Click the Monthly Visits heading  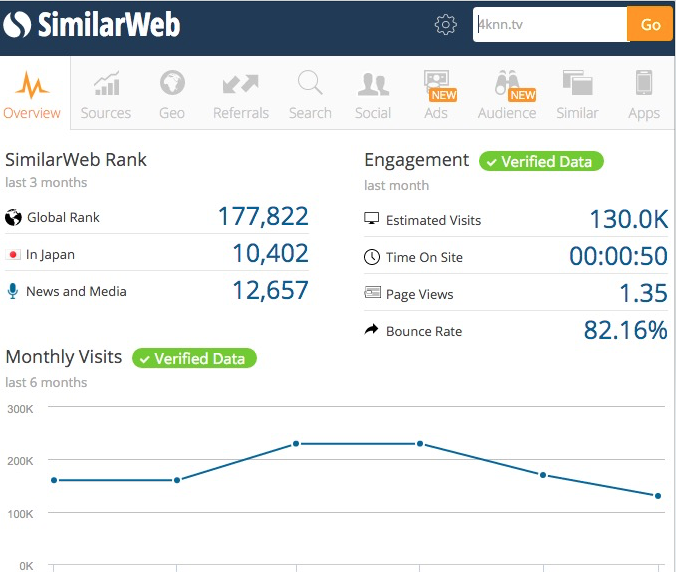tap(64, 357)
